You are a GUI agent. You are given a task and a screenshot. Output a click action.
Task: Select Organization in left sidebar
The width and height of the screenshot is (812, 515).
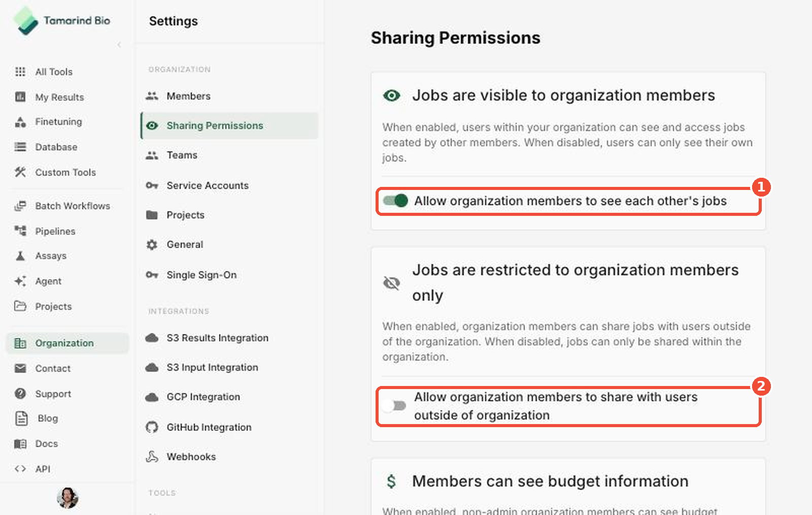(67, 343)
